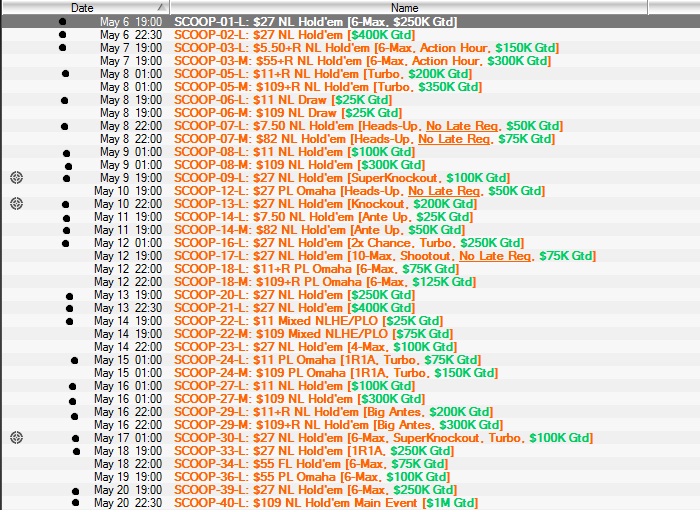Click the target icon beside SCOOP-30-L row
700x512 pixels.
click(17, 437)
